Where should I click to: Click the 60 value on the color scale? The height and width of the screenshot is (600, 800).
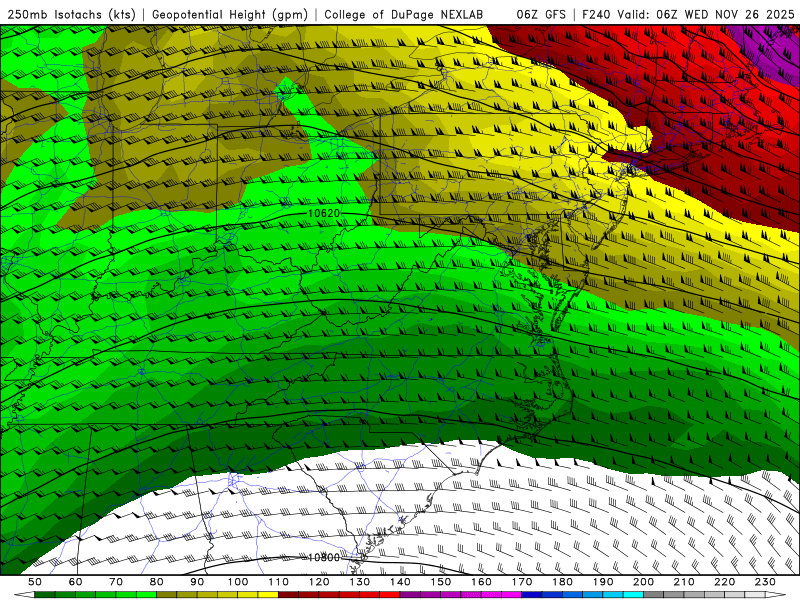[76, 582]
